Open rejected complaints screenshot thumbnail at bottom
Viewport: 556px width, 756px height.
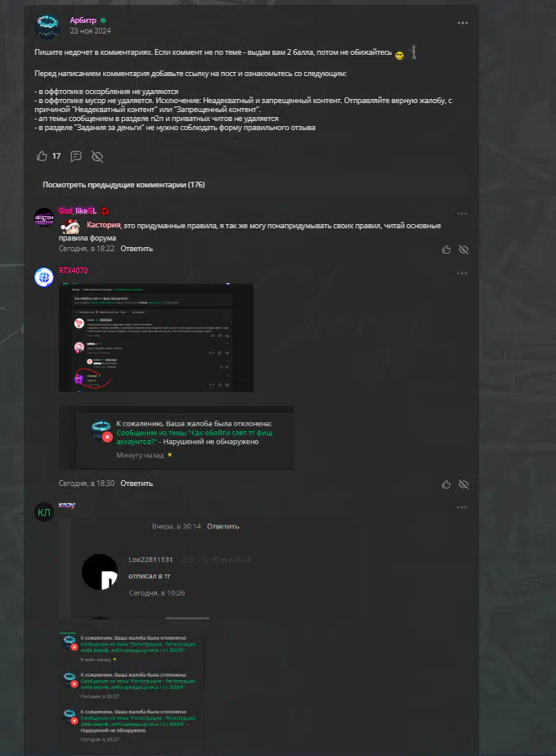[132, 687]
